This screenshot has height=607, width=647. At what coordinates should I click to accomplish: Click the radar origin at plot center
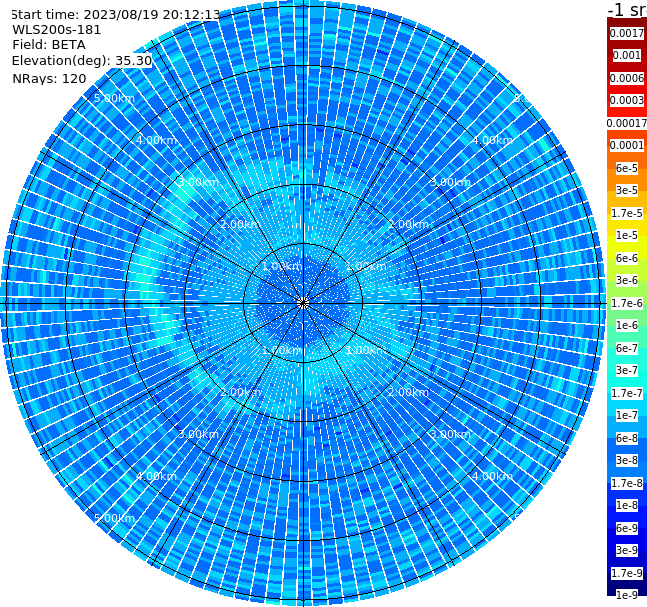pyautogui.click(x=303, y=303)
